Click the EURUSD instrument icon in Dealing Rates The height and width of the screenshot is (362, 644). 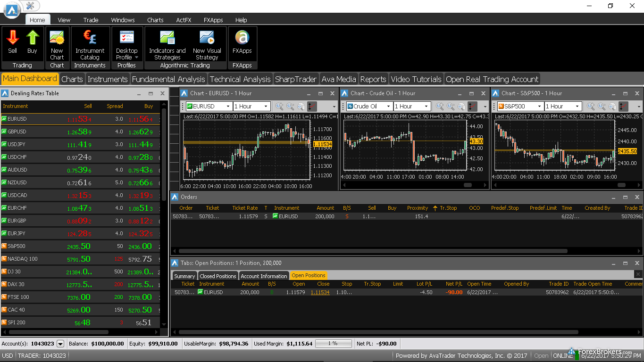pyautogui.click(x=4, y=119)
